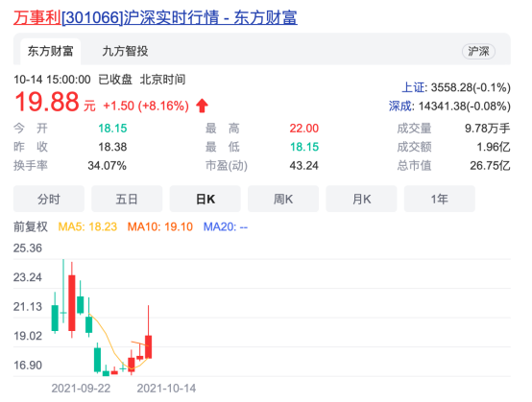Click the red up arrow icon
Image resolution: width=532 pixels, height=402 pixels.
point(202,106)
